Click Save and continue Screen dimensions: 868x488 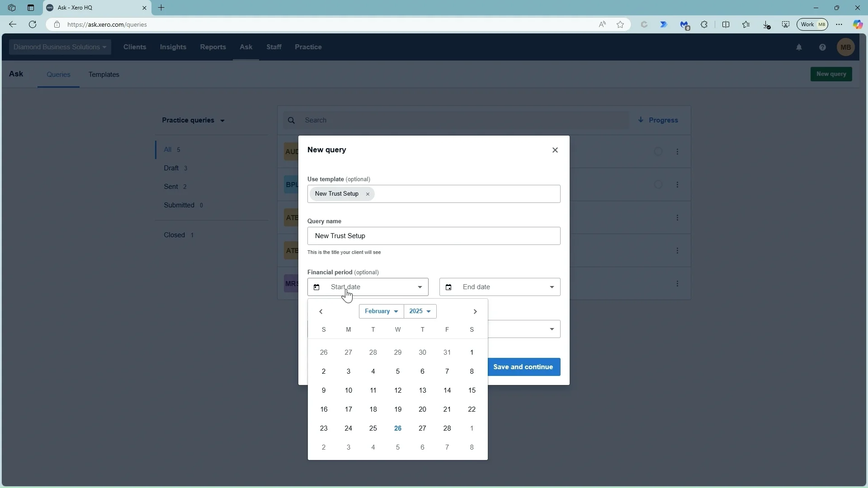click(x=524, y=367)
